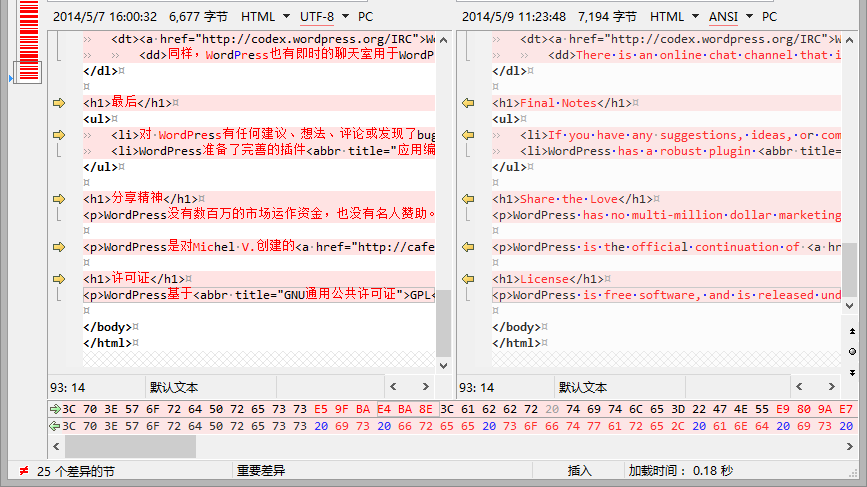Click copy-to-right arrow beside 许可证 heading
The width and height of the screenshot is (867, 487).
(x=58, y=279)
